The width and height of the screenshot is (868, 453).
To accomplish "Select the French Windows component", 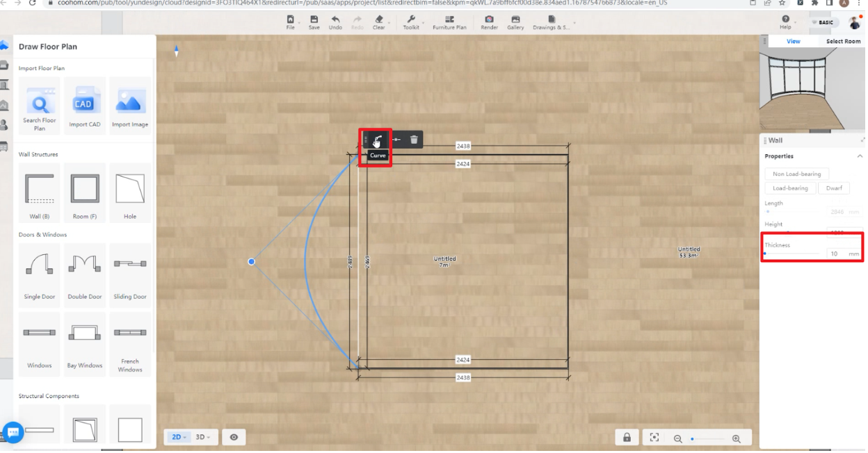I will click(x=130, y=343).
